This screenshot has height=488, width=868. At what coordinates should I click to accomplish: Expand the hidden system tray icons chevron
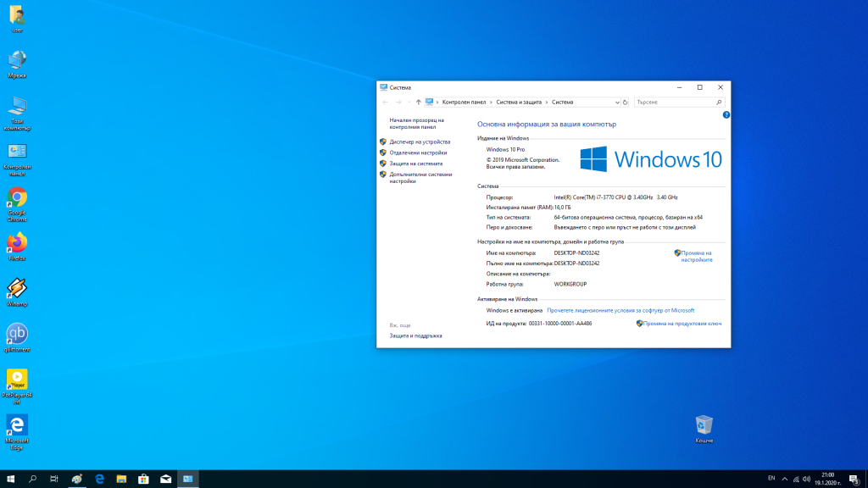[x=785, y=480]
